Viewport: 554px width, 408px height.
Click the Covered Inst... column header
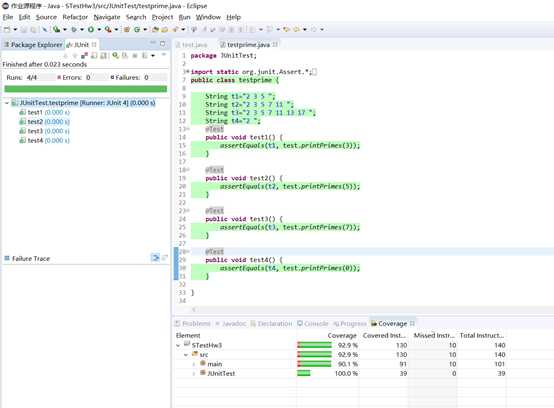tap(384, 335)
